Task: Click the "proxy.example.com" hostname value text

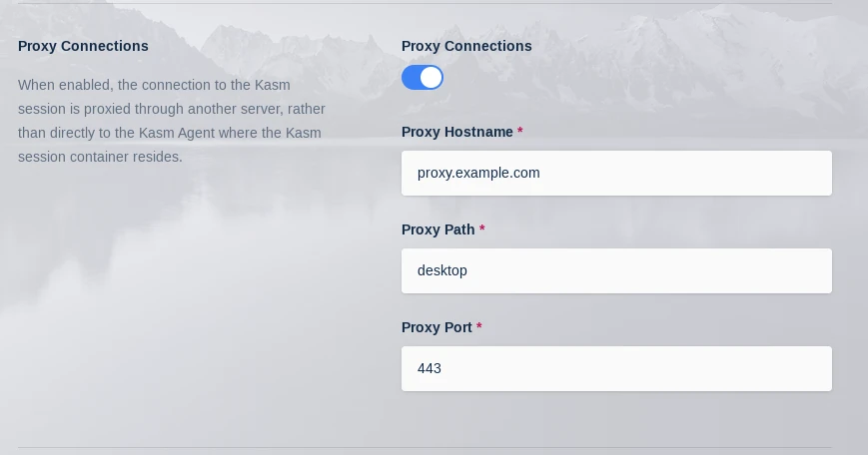Action: pyautogui.click(x=478, y=173)
